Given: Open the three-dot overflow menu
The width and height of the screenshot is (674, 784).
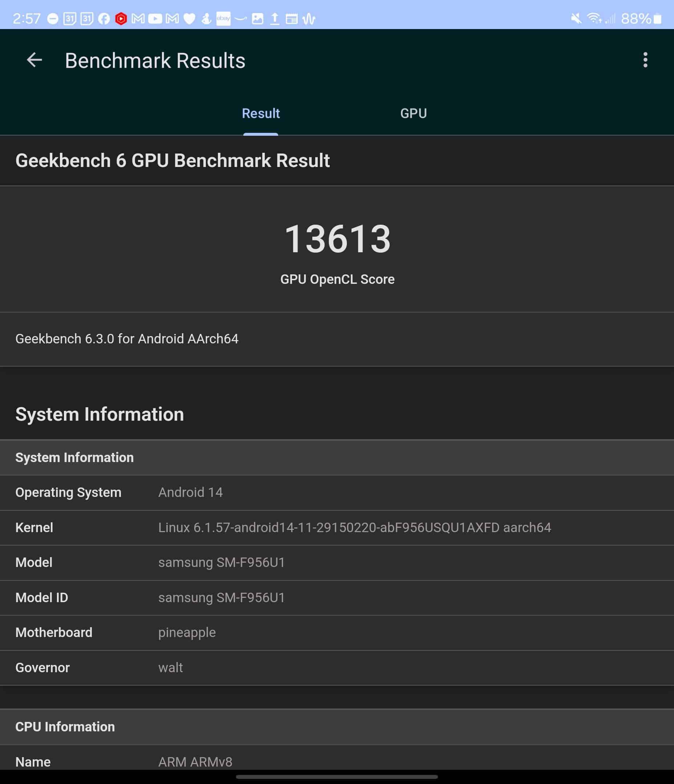Looking at the screenshot, I should click(645, 60).
